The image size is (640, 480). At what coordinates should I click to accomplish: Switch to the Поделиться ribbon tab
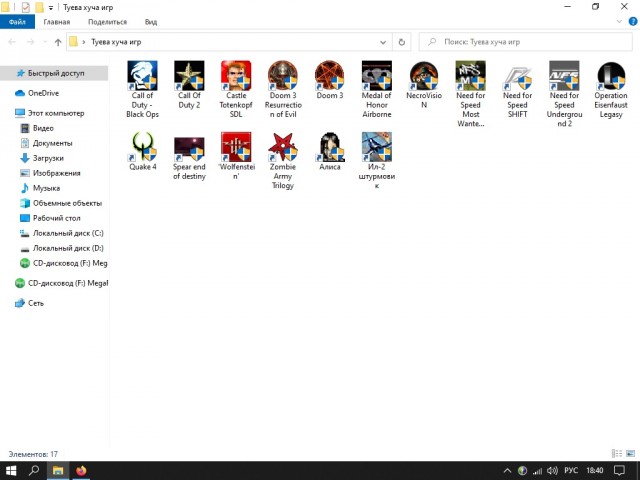click(107, 22)
